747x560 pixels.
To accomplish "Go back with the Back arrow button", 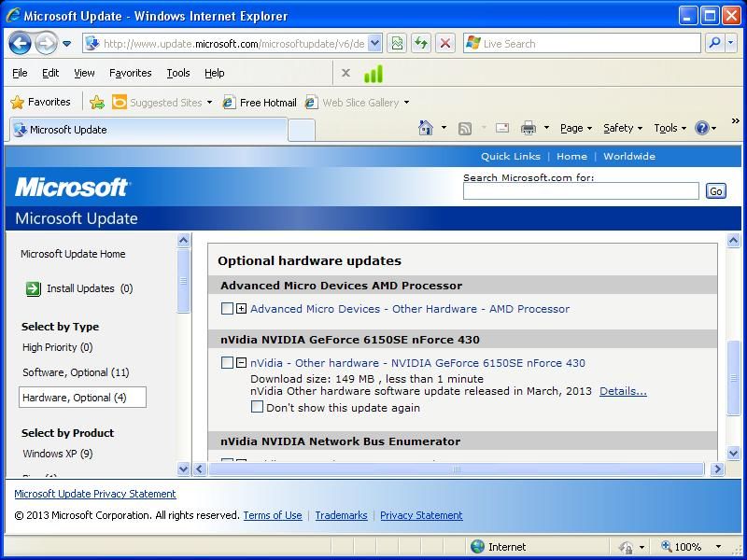I will (x=20, y=44).
